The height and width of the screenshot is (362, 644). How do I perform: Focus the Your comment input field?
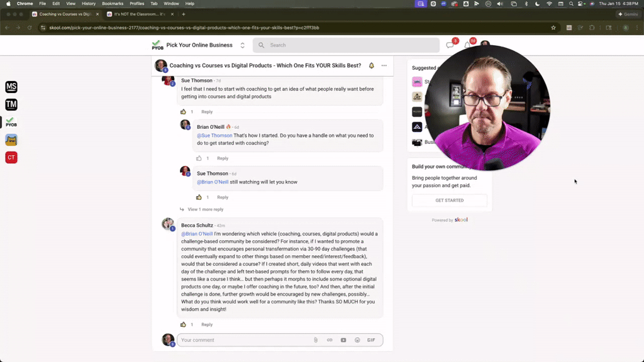(x=245, y=340)
